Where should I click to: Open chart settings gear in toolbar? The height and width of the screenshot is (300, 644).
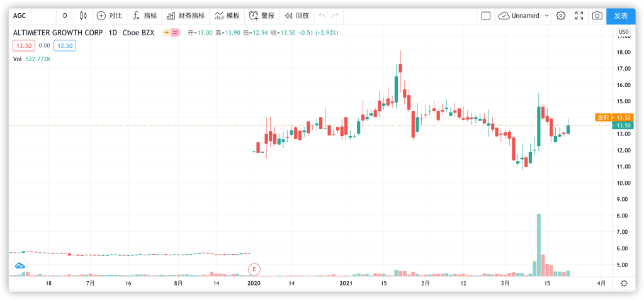[560, 16]
